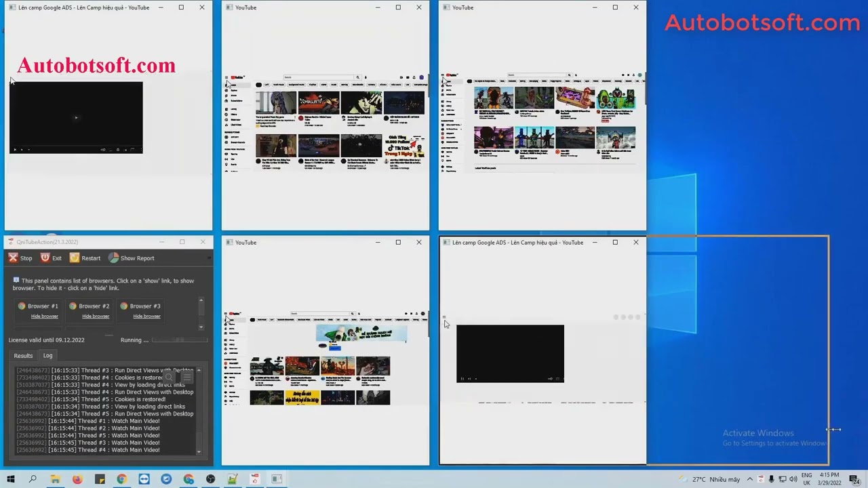Click log line Thread #1 : Watch Main Video!

[x=88, y=421]
